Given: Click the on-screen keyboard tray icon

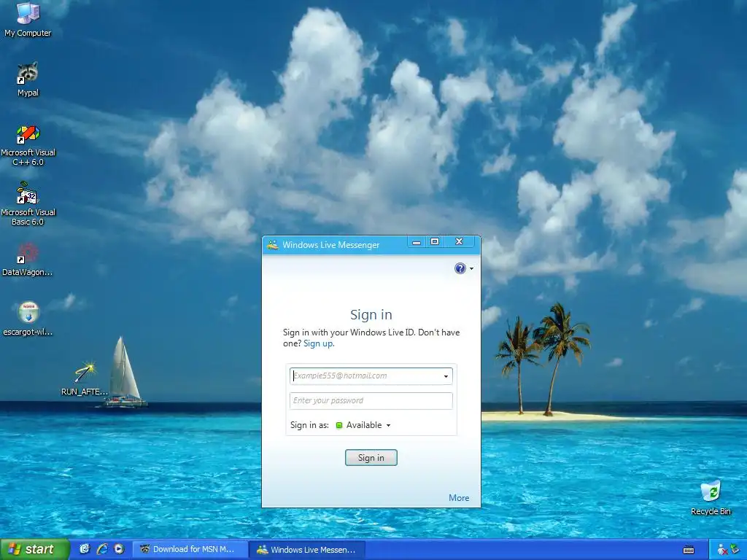Looking at the screenshot, I should [689, 550].
